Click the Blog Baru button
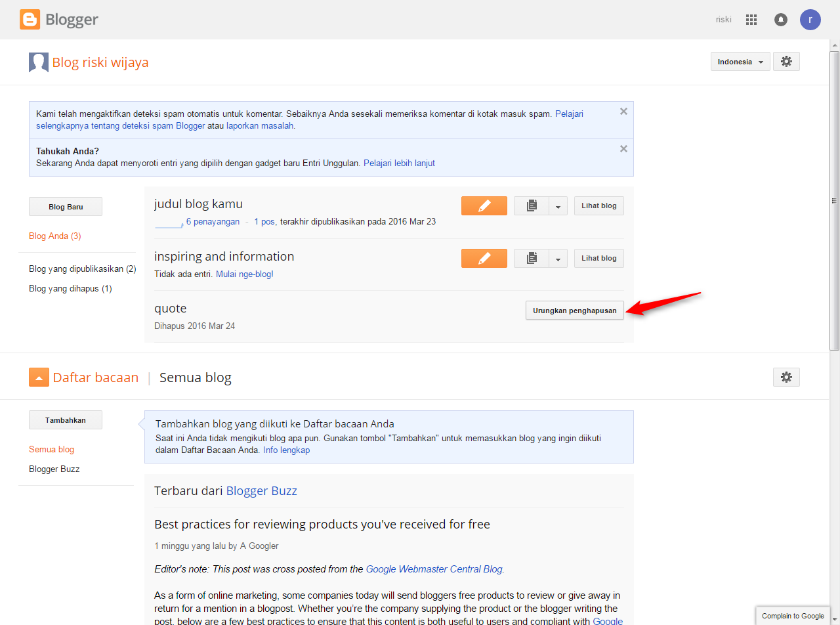This screenshot has width=840, height=625. (x=66, y=207)
